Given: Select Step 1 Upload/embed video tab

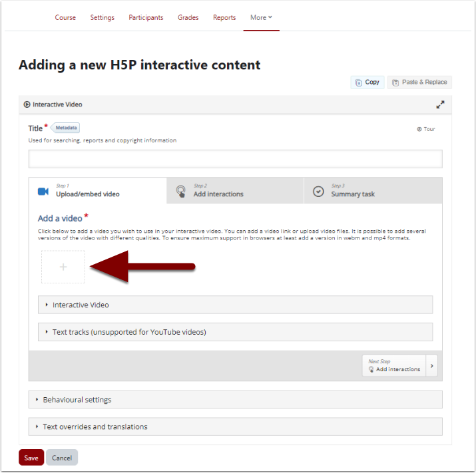Looking at the screenshot, I should (x=97, y=191).
